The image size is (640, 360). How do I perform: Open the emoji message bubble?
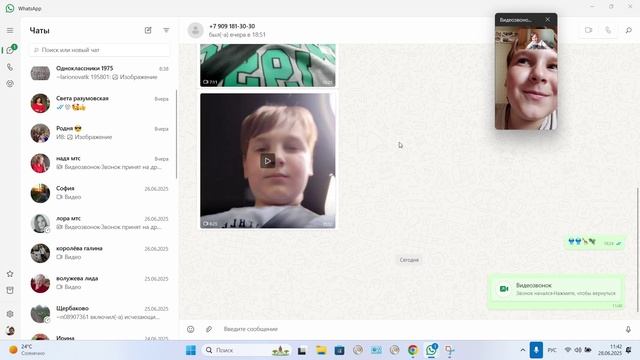point(595,242)
